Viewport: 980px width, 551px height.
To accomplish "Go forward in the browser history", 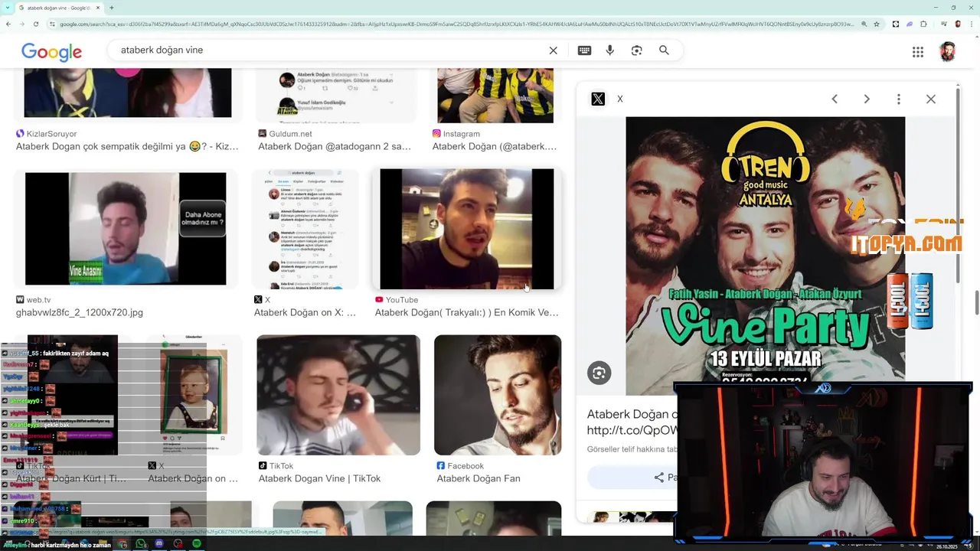I will (23, 24).
